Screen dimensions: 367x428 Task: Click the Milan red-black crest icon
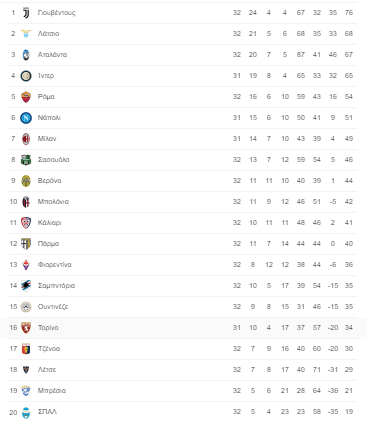(26, 139)
